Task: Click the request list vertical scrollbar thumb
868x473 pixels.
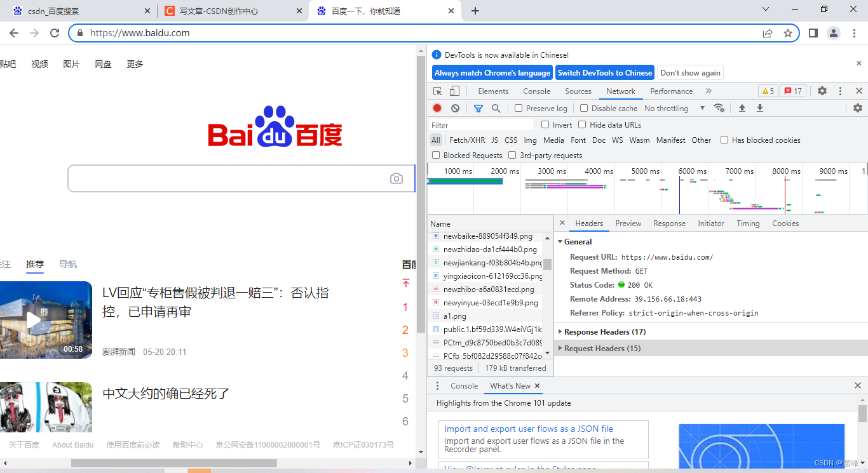Action: point(548,263)
